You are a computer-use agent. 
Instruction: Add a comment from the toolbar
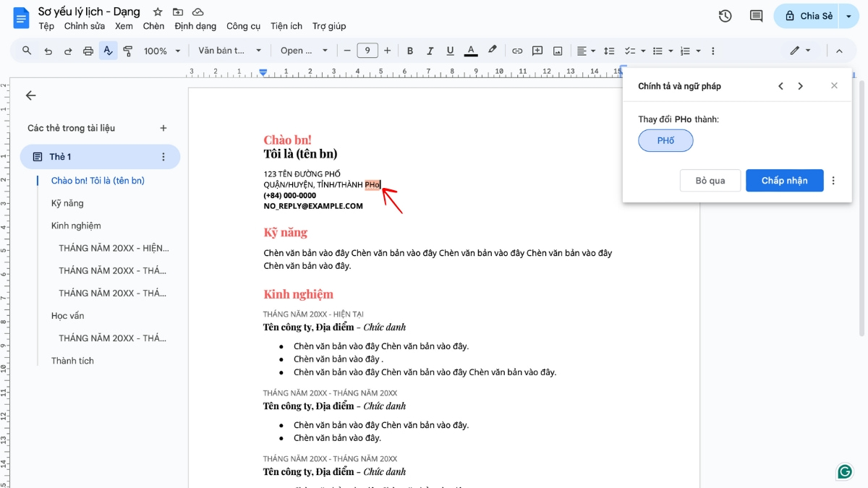tap(537, 51)
